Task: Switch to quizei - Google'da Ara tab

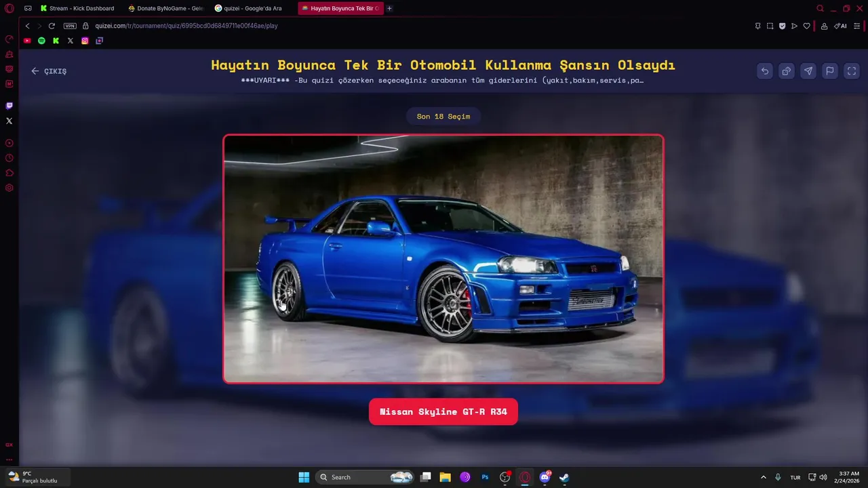Action: tap(252, 8)
